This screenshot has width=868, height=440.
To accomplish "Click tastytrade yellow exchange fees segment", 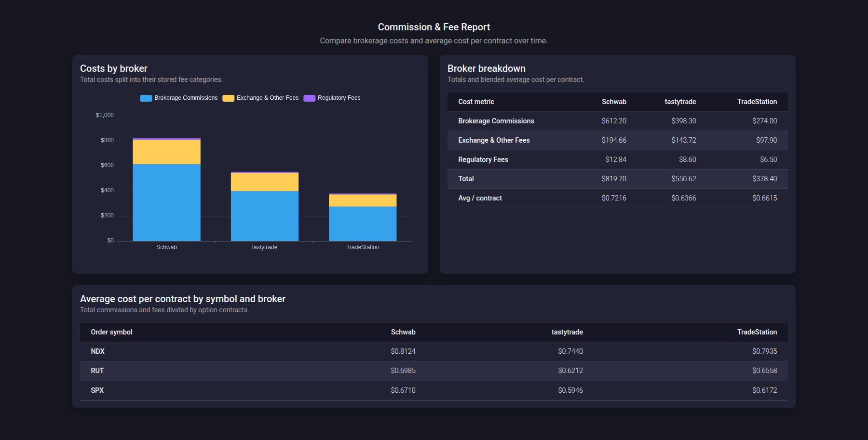I will [265, 182].
